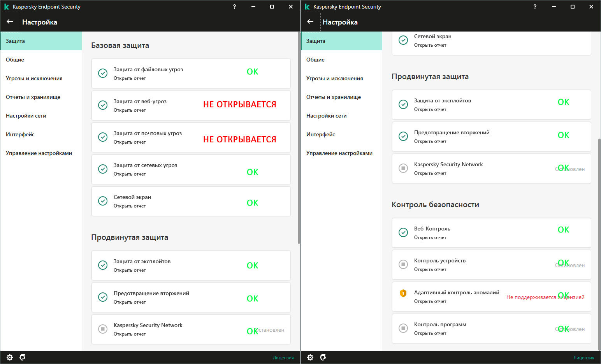601x364 pixels.
Task: Click Kaspersky logo in right window title bar
Action: (307, 7)
